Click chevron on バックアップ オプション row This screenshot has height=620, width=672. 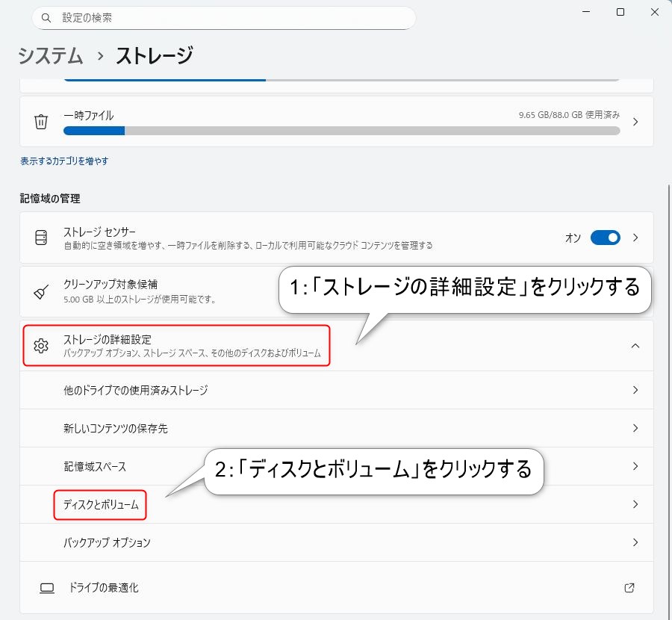click(x=635, y=543)
